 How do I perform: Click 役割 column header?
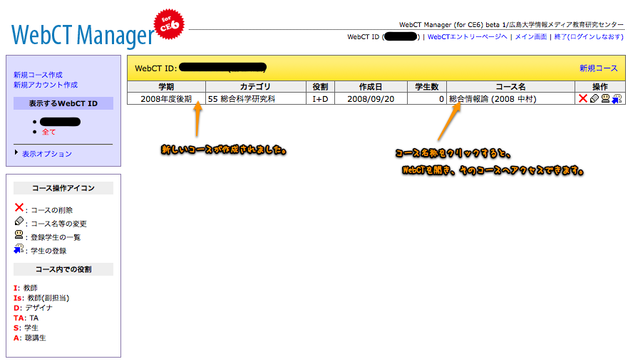(320, 86)
